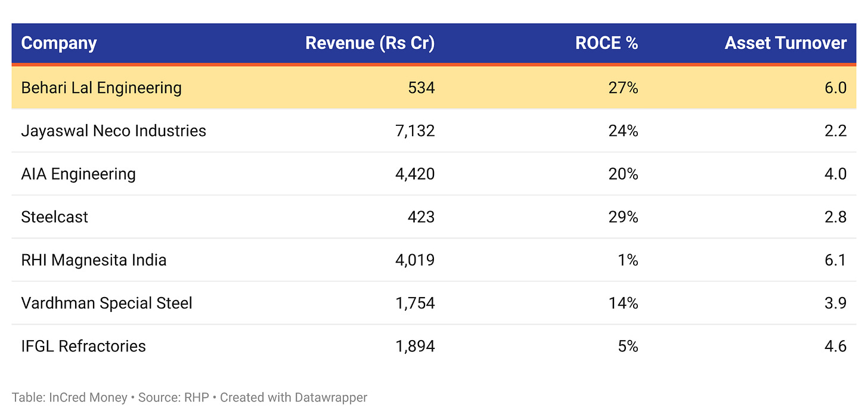Click the 5% ROCE value
Viewport: 868px width, 417px height.
pos(628,346)
